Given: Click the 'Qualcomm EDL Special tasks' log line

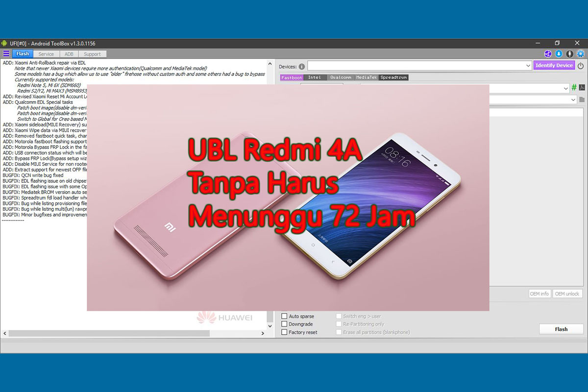Looking at the screenshot, I should (38, 102).
